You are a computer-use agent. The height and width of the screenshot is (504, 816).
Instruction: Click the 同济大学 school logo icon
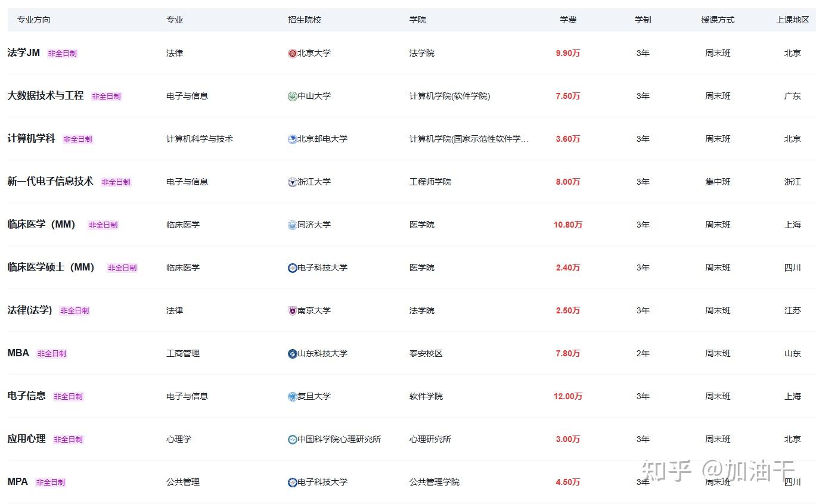point(292,225)
